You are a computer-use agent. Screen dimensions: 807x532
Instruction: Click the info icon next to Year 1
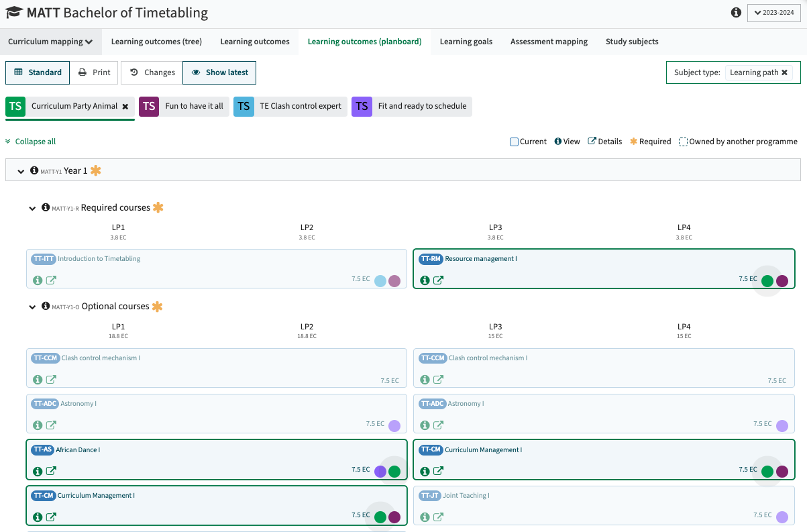pos(34,170)
